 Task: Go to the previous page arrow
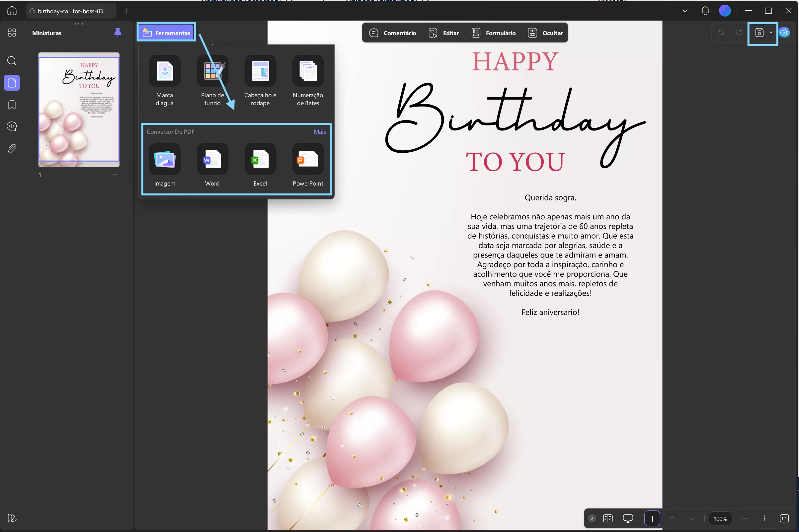tap(672, 518)
